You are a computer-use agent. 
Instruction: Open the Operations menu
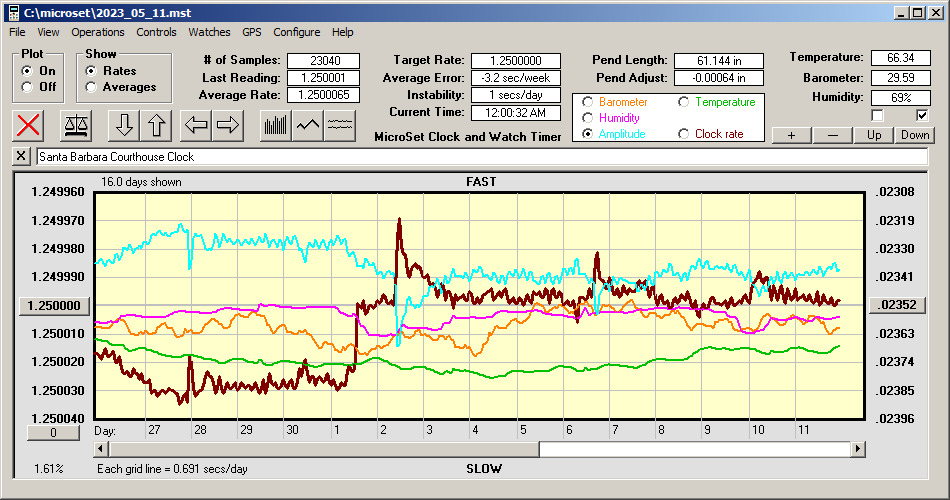coord(98,32)
